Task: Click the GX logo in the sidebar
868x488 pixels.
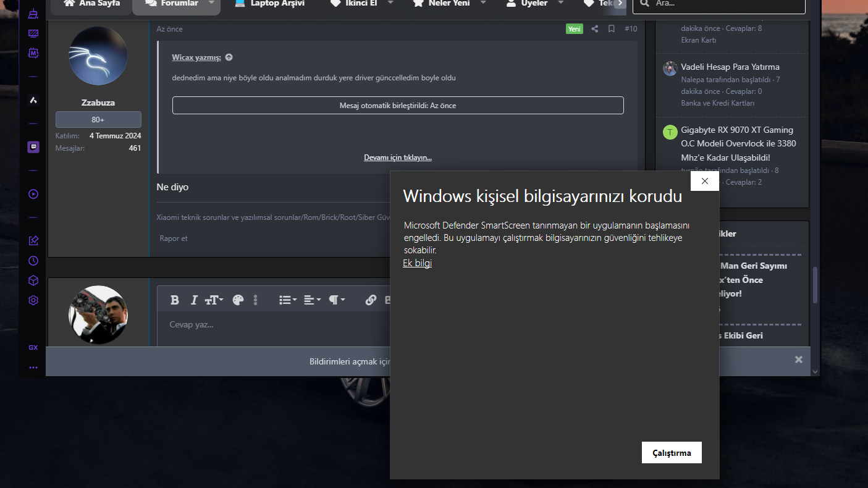Action: [x=33, y=348]
